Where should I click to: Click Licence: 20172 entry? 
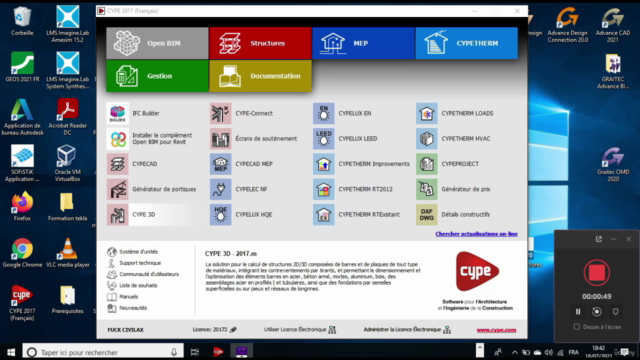215,329
